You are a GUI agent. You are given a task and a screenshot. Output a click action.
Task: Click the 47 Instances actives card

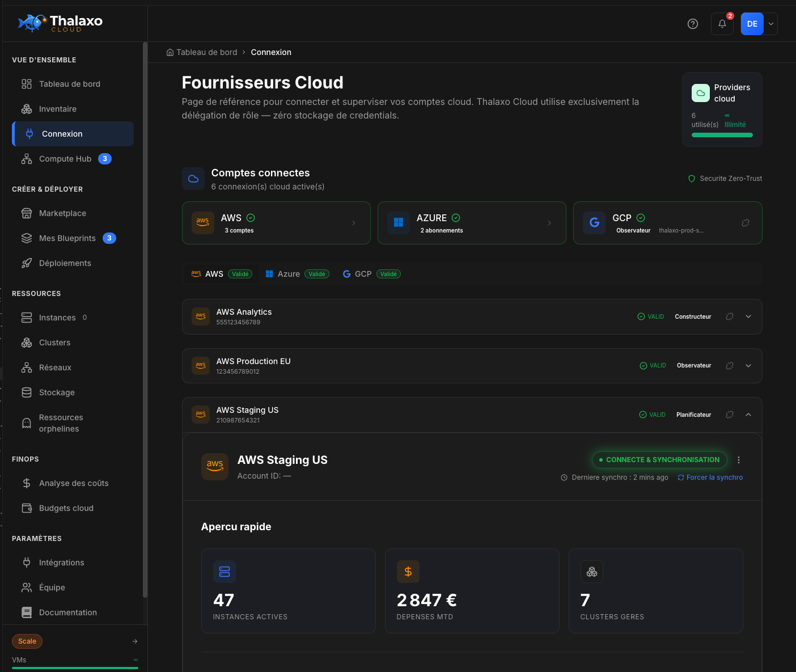tap(289, 591)
